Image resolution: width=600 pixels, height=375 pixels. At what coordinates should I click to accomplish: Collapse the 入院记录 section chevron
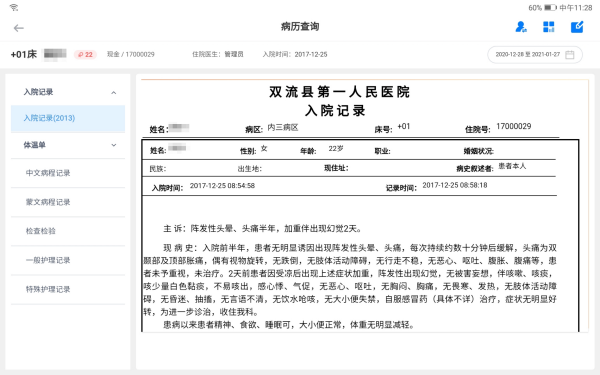pos(114,93)
